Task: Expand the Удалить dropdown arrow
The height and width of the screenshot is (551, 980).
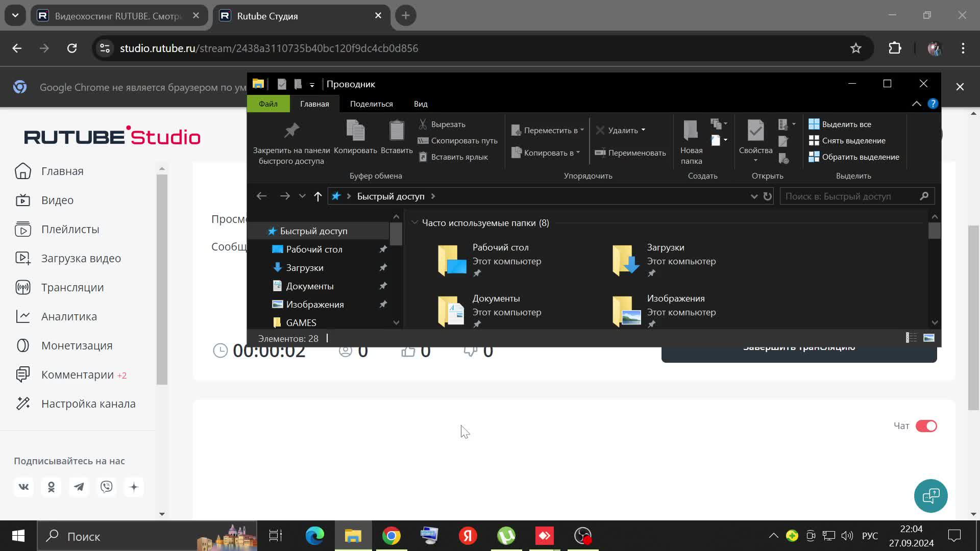Action: click(643, 130)
